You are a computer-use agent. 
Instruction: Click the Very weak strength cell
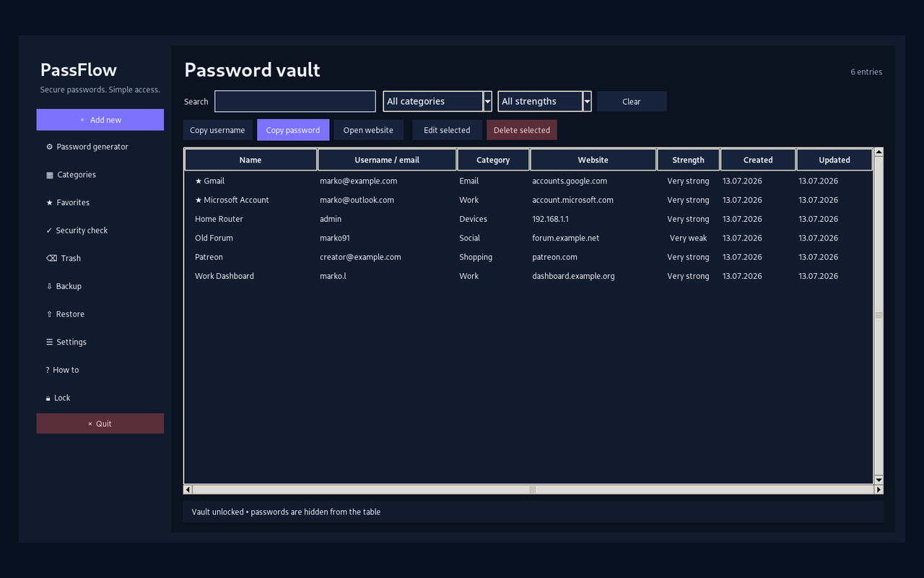point(688,238)
